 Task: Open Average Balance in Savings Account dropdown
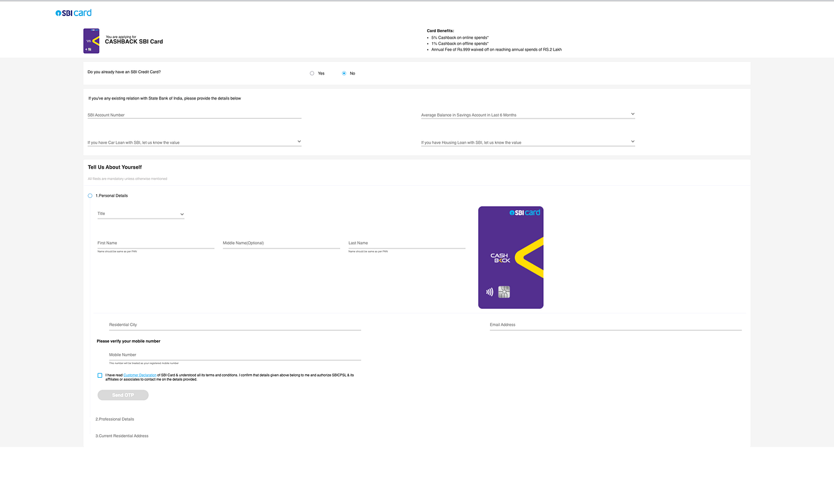[528, 114]
